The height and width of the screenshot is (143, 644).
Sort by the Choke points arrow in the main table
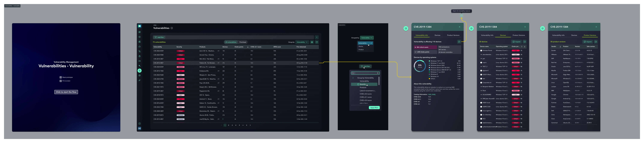click(x=248, y=47)
